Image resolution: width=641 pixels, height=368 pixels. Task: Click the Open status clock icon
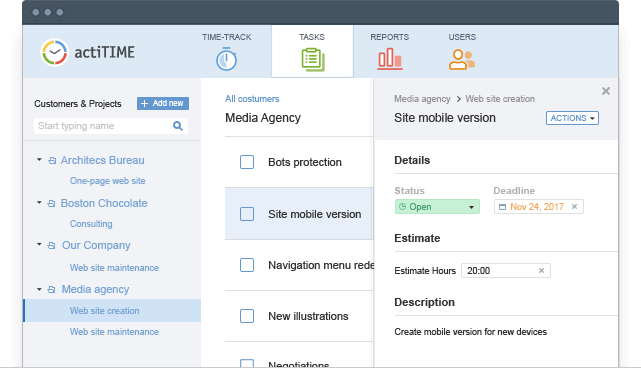[402, 206]
